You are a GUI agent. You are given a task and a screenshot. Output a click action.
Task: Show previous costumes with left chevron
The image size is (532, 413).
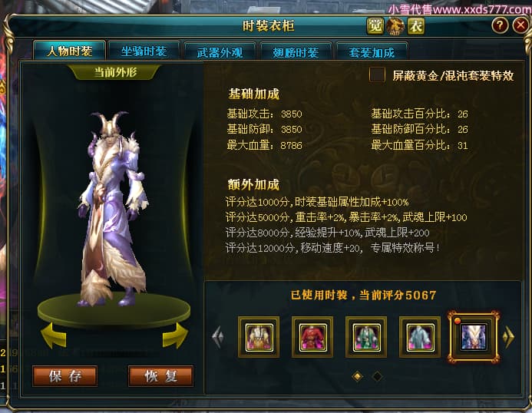218,337
